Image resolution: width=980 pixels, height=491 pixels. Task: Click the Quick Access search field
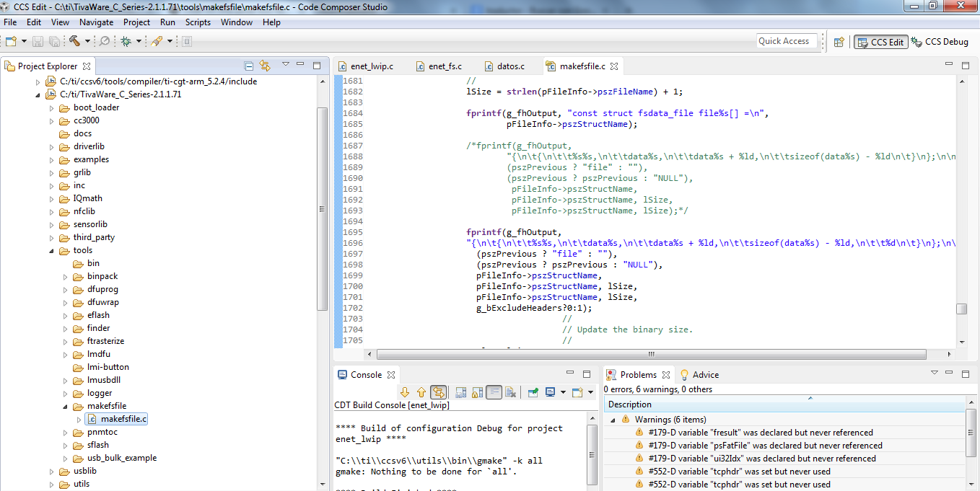point(787,41)
